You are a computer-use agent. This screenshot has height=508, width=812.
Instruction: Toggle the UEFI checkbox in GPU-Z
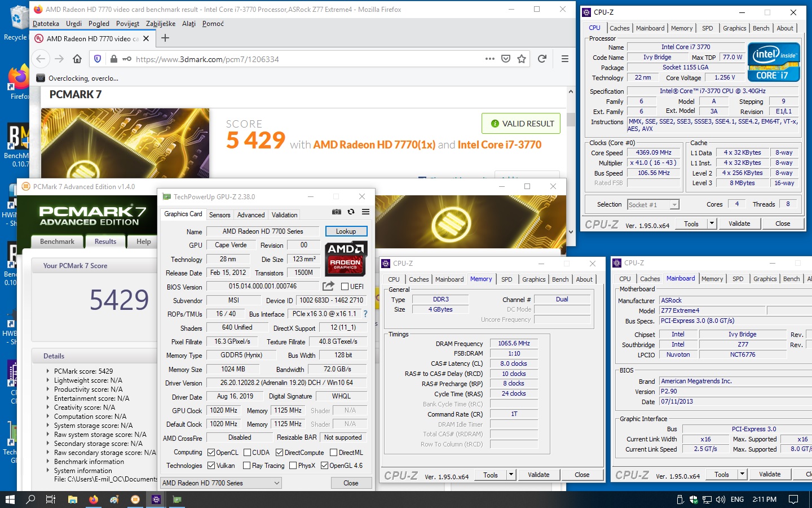click(x=345, y=286)
